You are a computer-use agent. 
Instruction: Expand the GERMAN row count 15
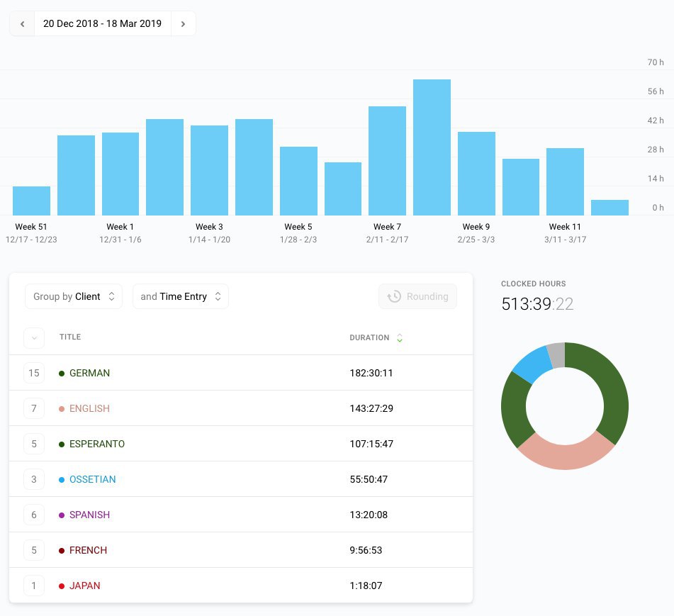[x=34, y=373]
